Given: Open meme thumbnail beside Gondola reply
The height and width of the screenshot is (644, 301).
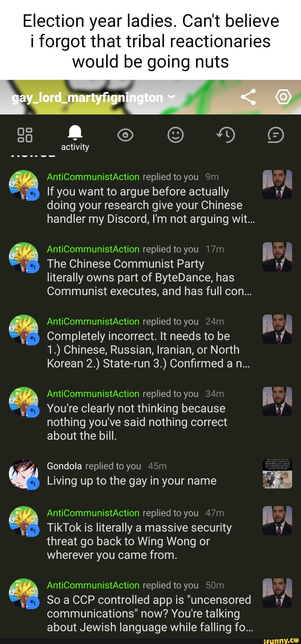Looking at the screenshot, I should pos(277,474).
